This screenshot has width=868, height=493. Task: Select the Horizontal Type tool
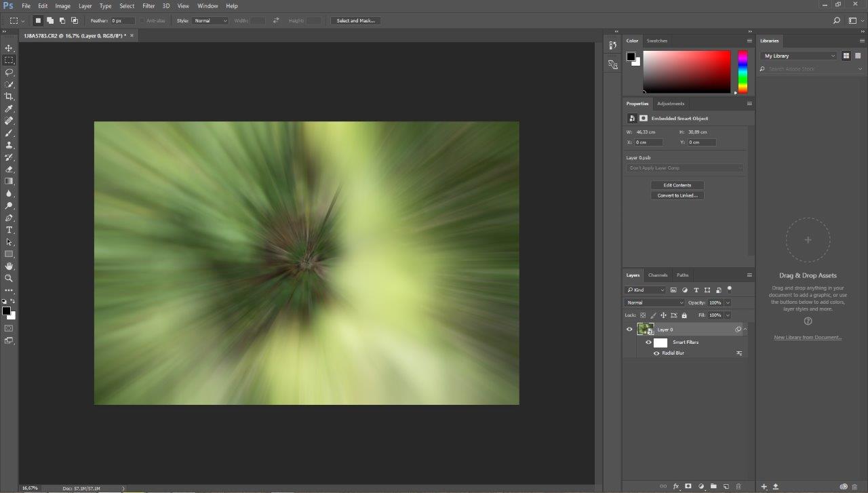pos(9,230)
